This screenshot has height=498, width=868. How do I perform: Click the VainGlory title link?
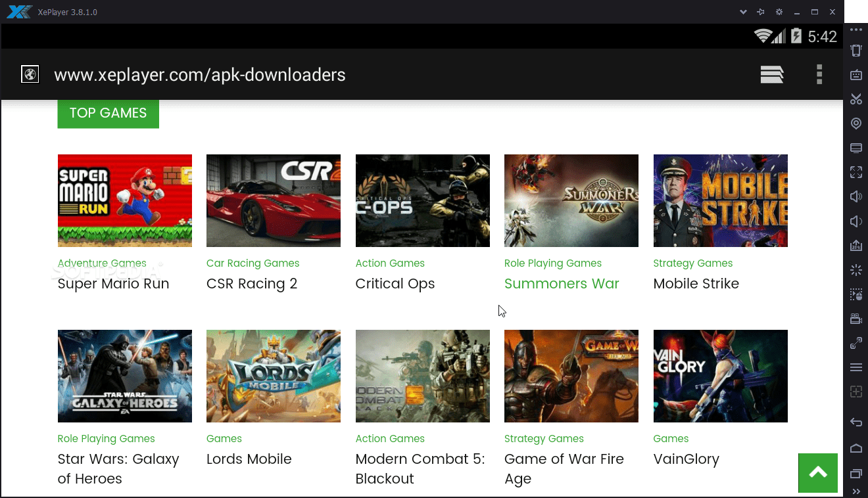(687, 459)
